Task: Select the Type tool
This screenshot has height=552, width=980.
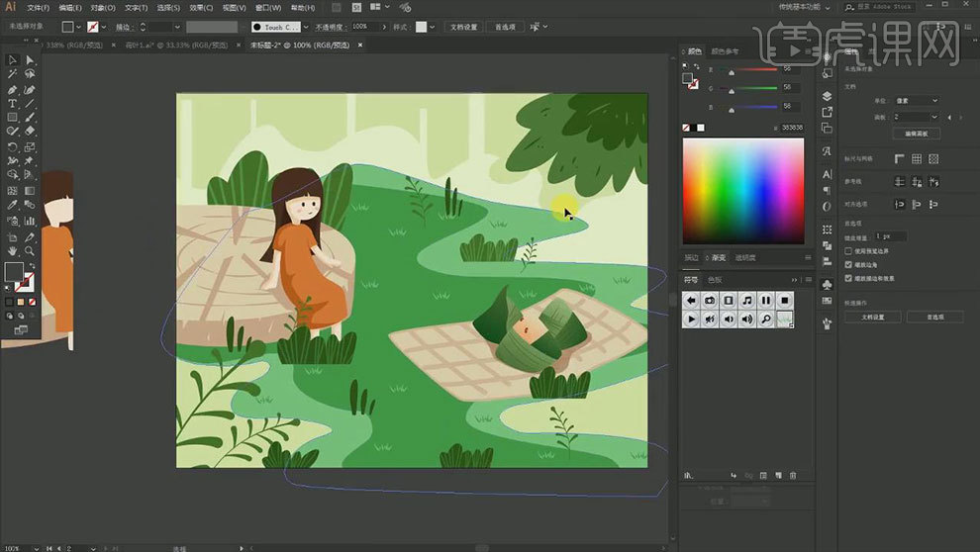Action: pos(12,103)
